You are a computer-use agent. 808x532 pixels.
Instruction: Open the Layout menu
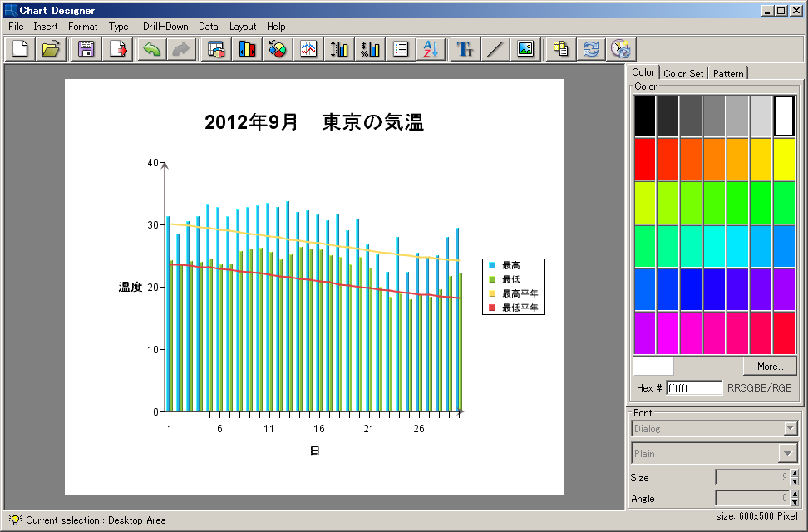click(x=243, y=27)
